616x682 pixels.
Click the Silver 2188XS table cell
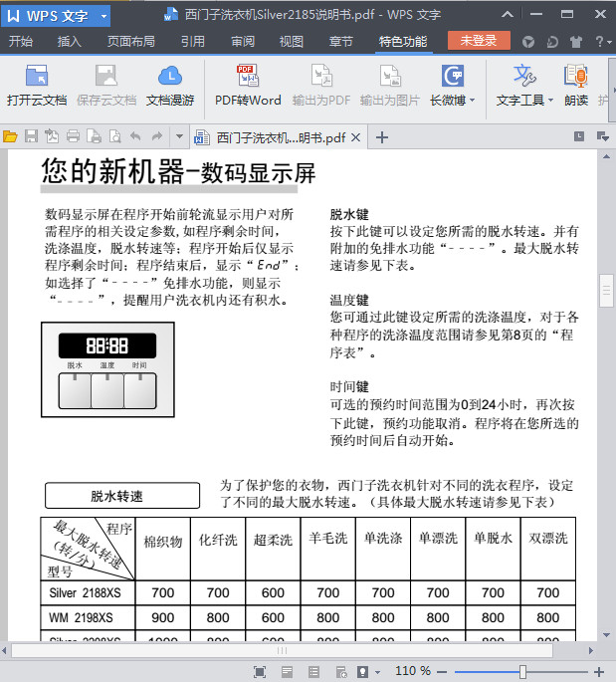click(x=88, y=592)
